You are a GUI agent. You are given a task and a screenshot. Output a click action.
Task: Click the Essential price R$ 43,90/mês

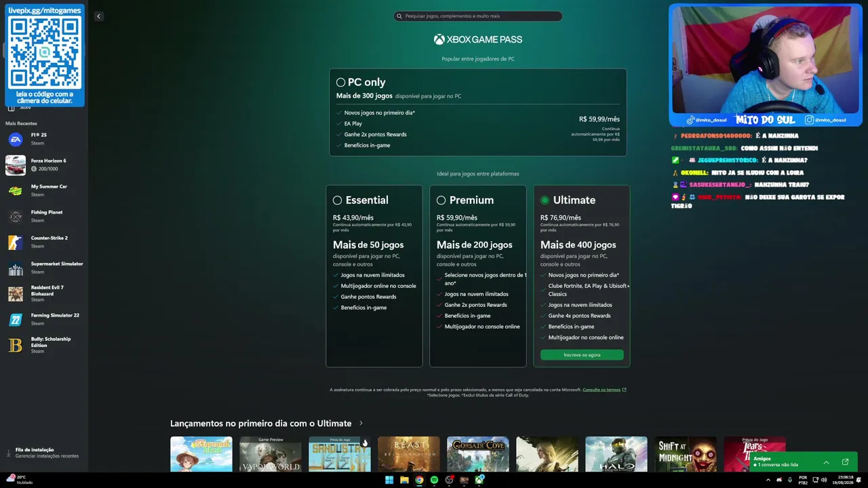click(x=353, y=218)
